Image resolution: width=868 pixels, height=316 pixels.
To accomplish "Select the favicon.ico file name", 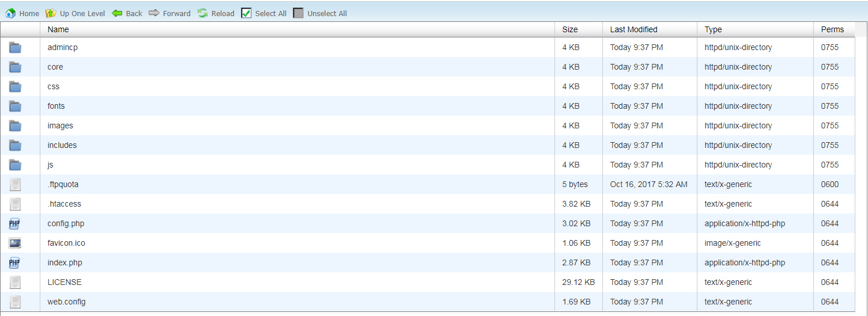I will point(66,243).
